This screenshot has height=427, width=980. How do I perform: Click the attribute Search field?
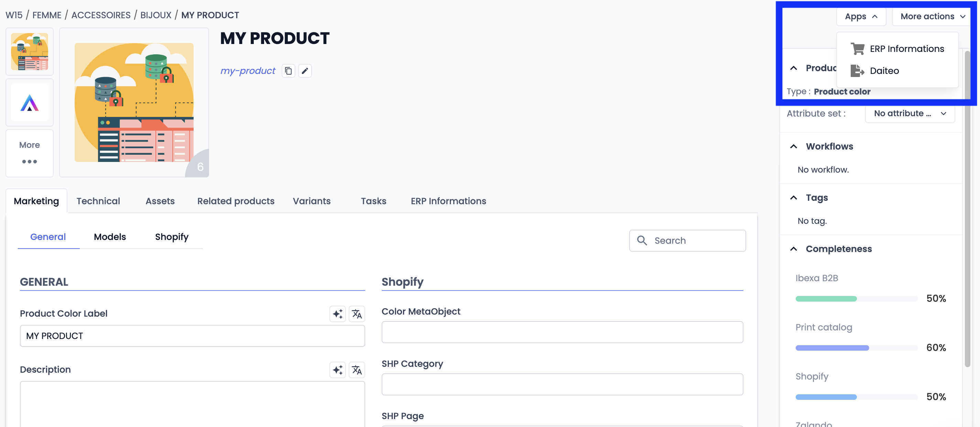694,241
